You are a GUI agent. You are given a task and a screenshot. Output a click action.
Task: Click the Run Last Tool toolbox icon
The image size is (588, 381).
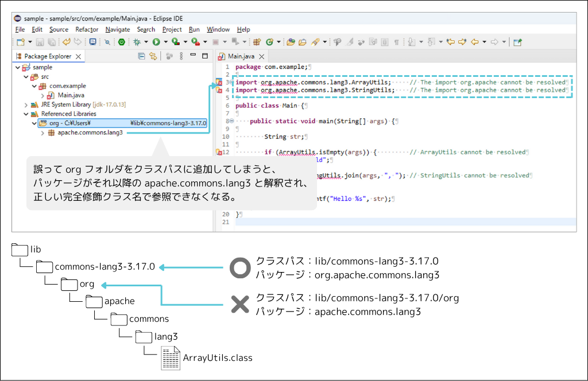coord(195,42)
